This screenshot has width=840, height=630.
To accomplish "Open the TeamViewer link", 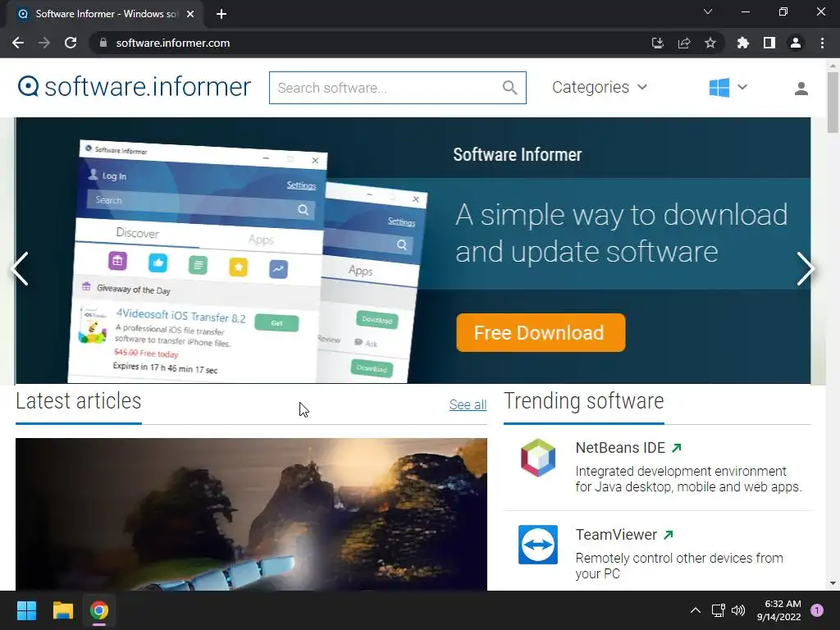I will pyautogui.click(x=616, y=535).
